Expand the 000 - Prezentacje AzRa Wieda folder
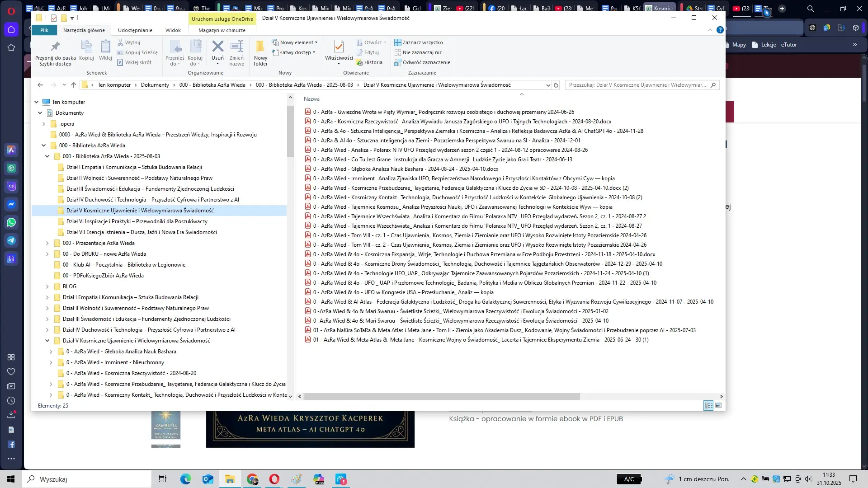The image size is (868, 488). pyautogui.click(x=47, y=243)
